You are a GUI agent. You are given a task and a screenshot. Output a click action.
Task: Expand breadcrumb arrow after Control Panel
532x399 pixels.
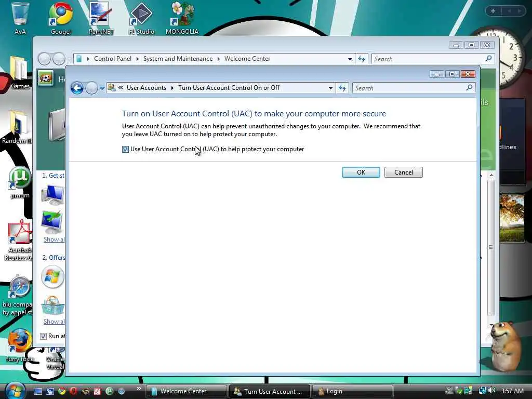[x=137, y=59]
